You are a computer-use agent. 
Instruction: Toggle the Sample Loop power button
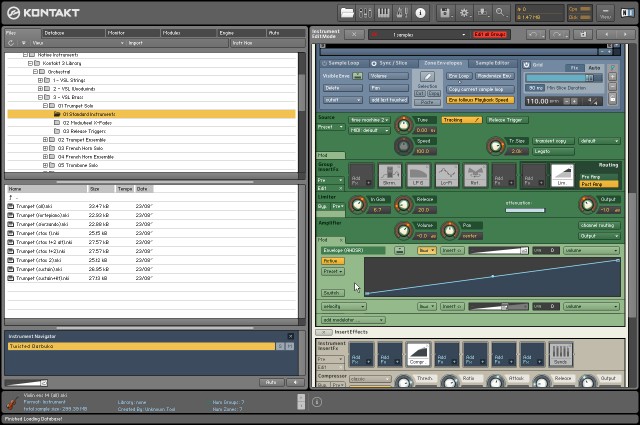325,63
